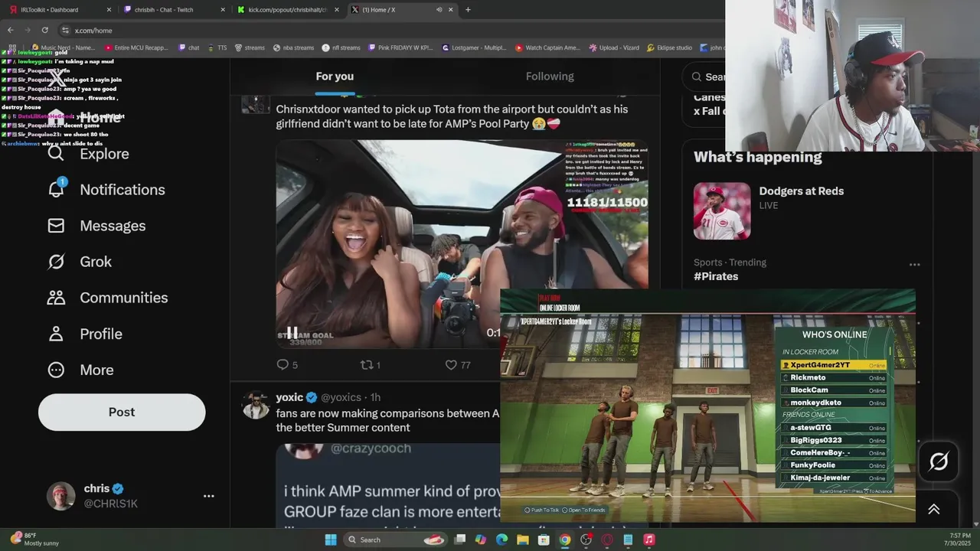Open the #Pirates trend options ellipsis
Image resolution: width=980 pixels, height=551 pixels.
pyautogui.click(x=914, y=265)
